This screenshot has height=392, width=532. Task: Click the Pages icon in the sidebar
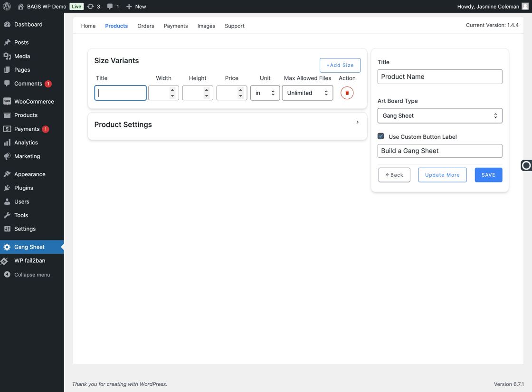point(7,69)
